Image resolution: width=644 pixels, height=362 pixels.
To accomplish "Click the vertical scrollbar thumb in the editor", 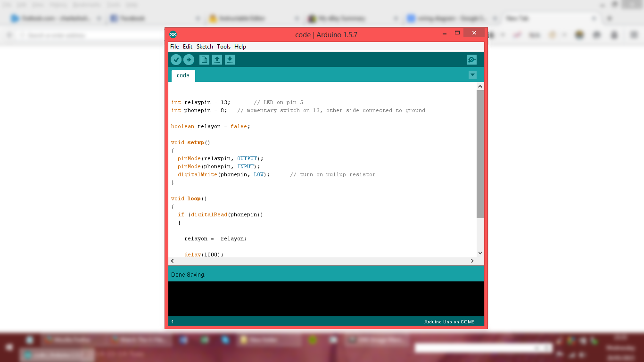I will [x=480, y=154].
